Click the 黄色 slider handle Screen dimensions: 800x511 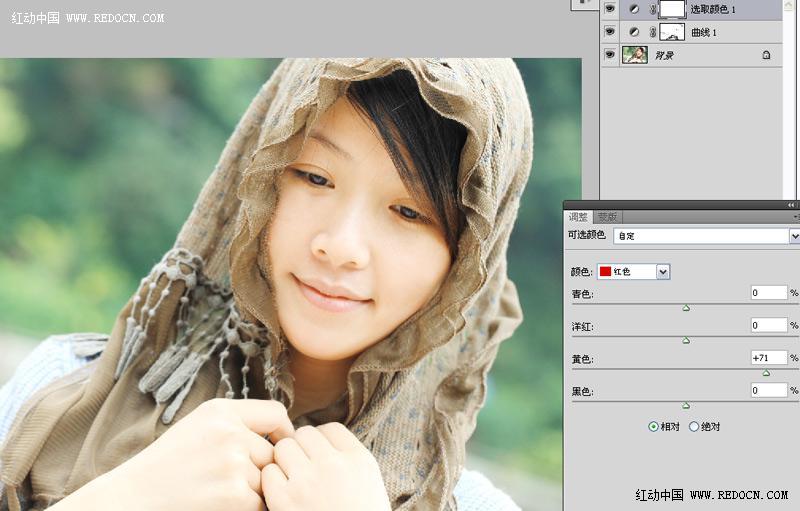[x=766, y=373]
